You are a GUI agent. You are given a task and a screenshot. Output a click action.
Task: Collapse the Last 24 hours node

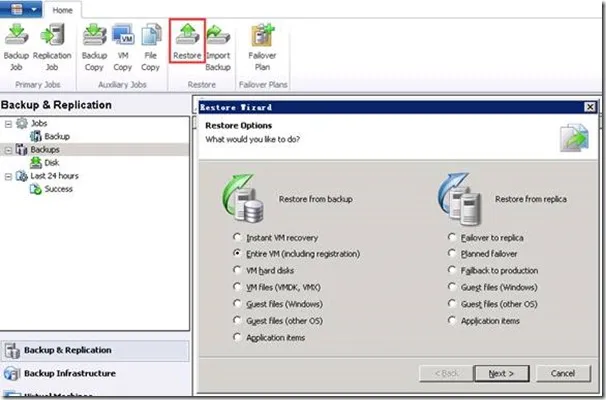point(8,177)
